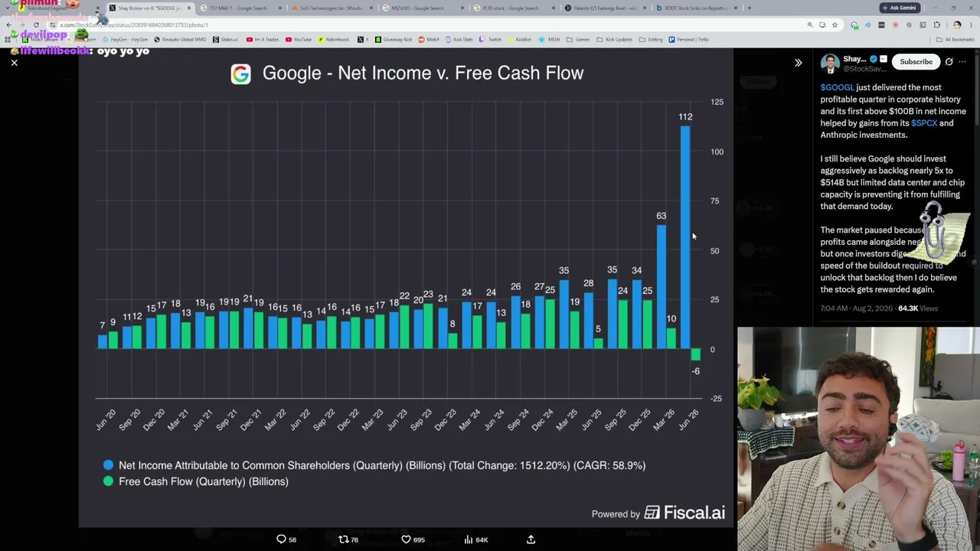Open the KickBot bookmark
The image size is (980, 551).
pyautogui.click(x=519, y=40)
